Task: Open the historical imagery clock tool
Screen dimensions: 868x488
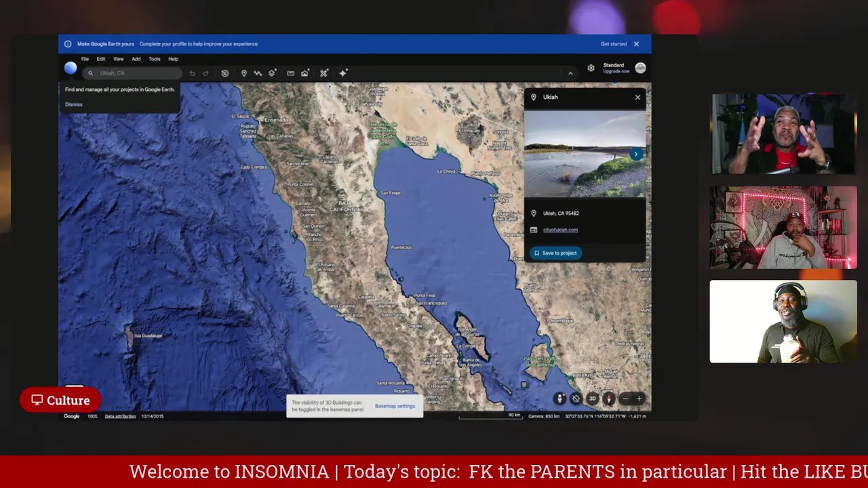Action: [x=225, y=73]
